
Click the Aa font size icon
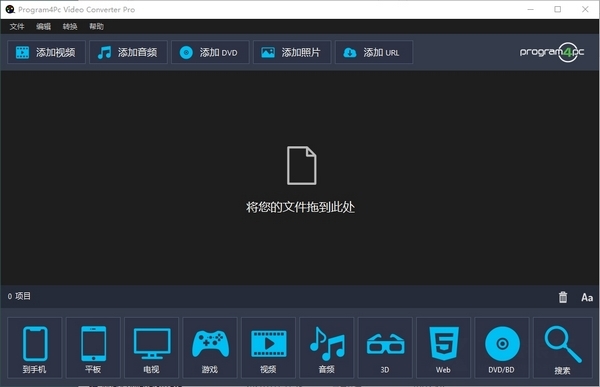coord(587,297)
